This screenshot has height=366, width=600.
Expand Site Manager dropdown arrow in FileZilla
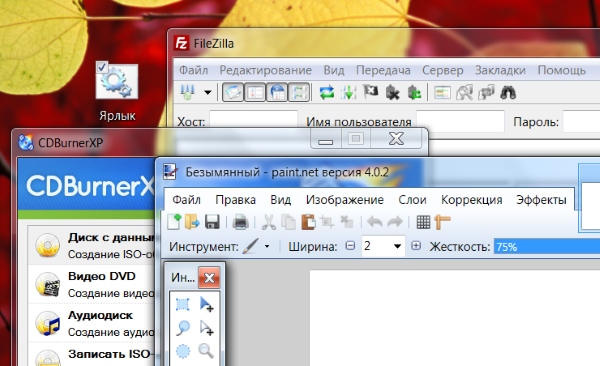tap(207, 93)
